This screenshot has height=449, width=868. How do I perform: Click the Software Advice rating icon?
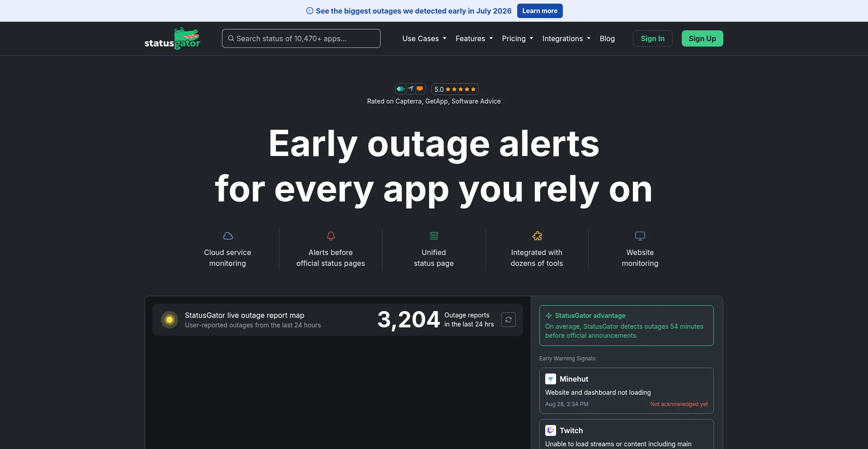coord(420,89)
